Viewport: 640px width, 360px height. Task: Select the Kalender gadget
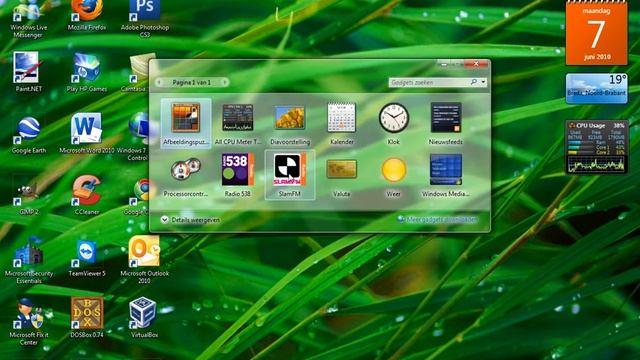point(342,123)
